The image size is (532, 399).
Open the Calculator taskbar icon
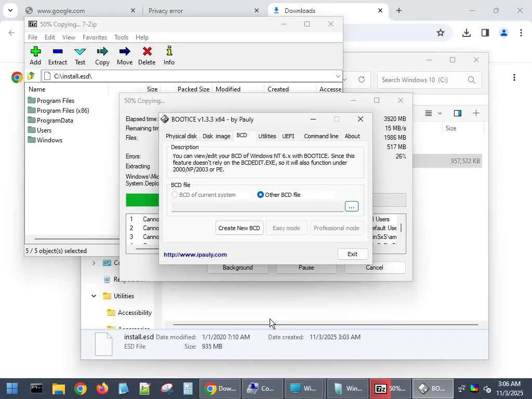(x=188, y=389)
